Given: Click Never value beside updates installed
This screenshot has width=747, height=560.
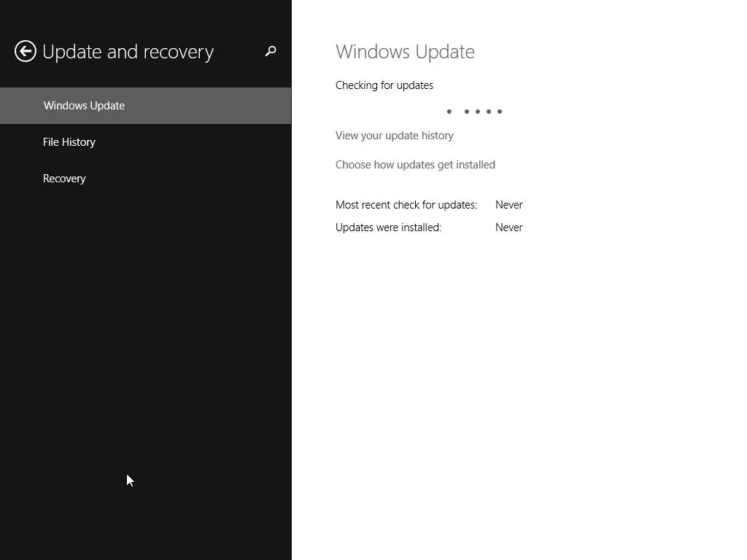Looking at the screenshot, I should (508, 227).
